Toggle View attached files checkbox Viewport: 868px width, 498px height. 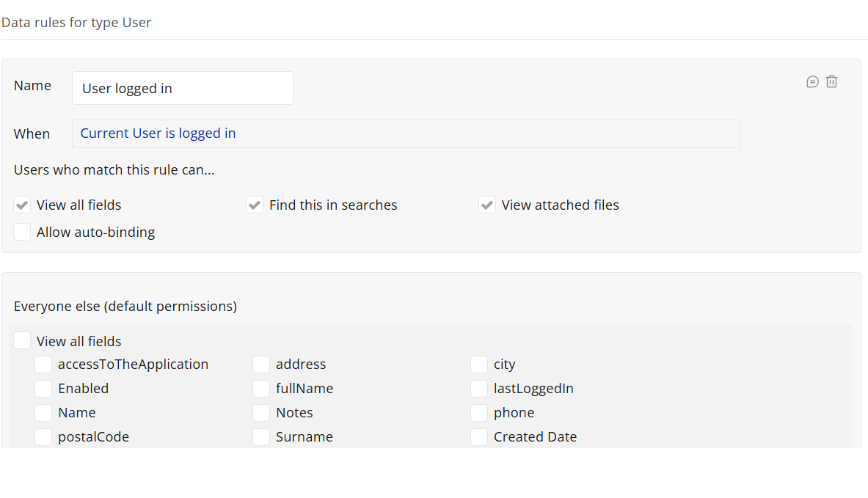[487, 205]
